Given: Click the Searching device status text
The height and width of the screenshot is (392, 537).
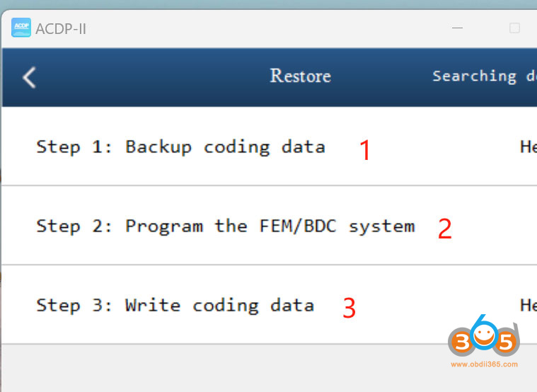Looking at the screenshot, I should (484, 76).
